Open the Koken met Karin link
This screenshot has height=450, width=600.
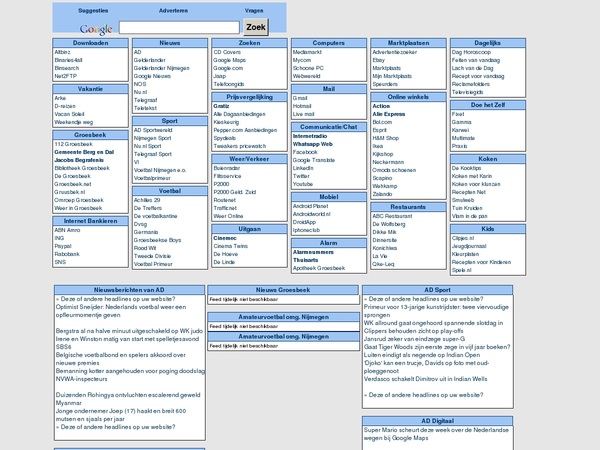pos(472,176)
